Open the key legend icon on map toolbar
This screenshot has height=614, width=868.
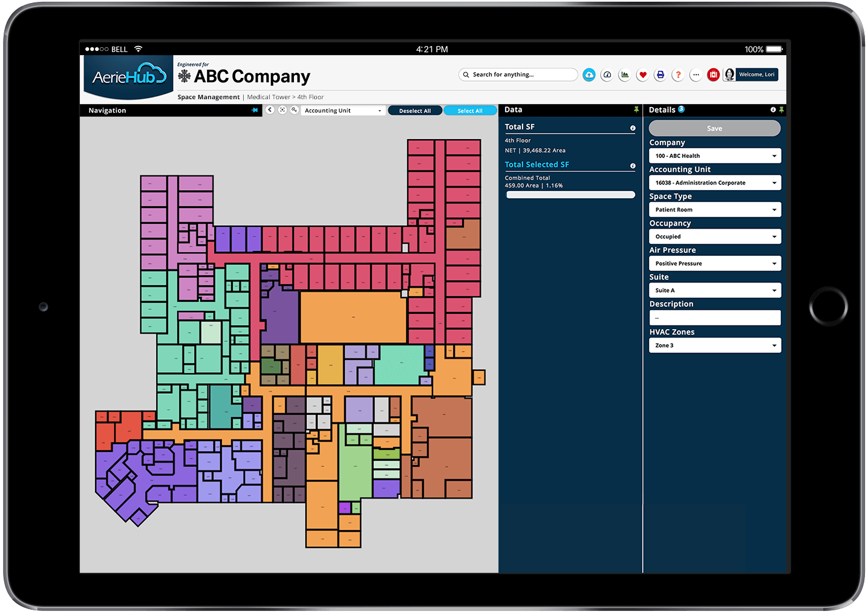pos(295,110)
